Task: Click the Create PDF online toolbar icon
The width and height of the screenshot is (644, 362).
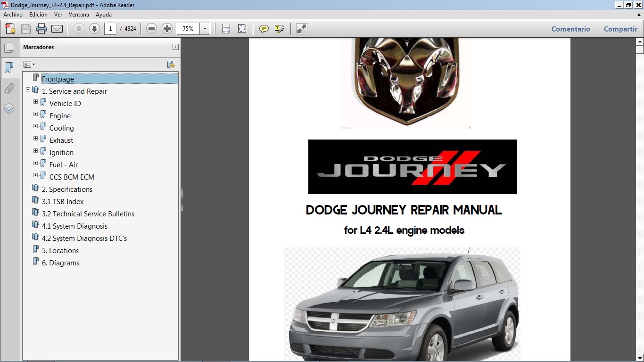Action: click(10, 29)
